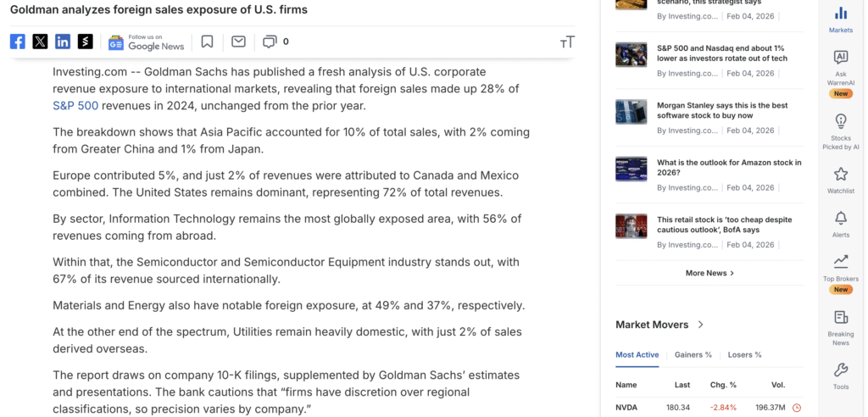Open the S&P 500 link
Viewport: 868px width, 417px height.
point(75,106)
